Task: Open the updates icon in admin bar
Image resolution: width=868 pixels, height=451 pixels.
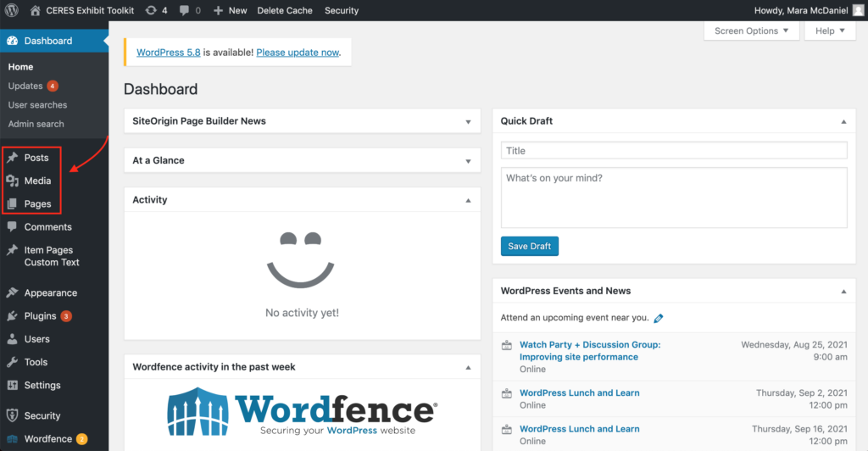Action: click(151, 10)
